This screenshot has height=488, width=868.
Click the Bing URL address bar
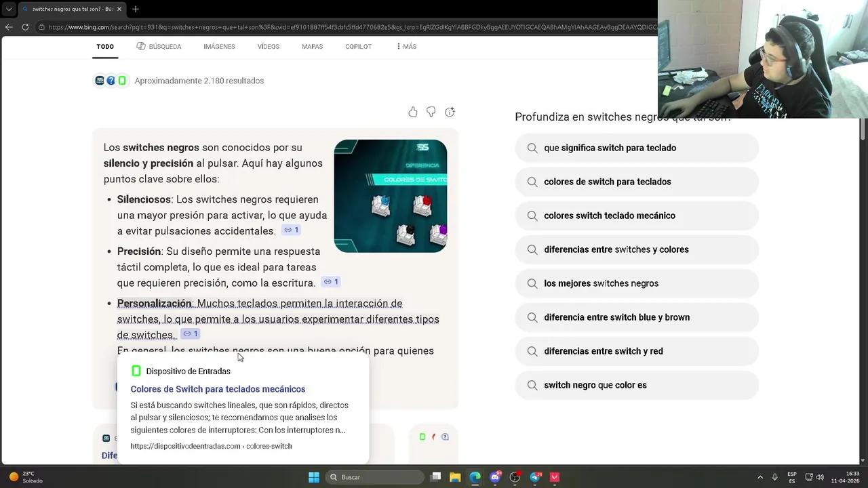coord(351,27)
